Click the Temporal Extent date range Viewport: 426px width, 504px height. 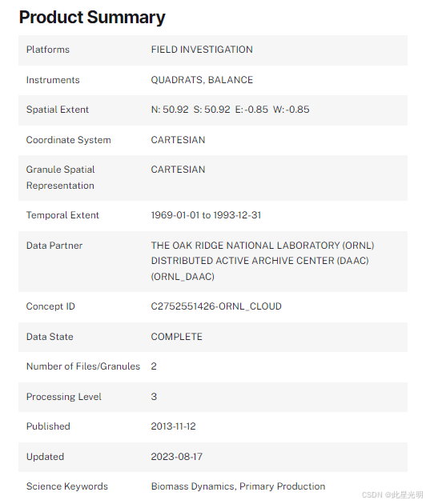206,215
